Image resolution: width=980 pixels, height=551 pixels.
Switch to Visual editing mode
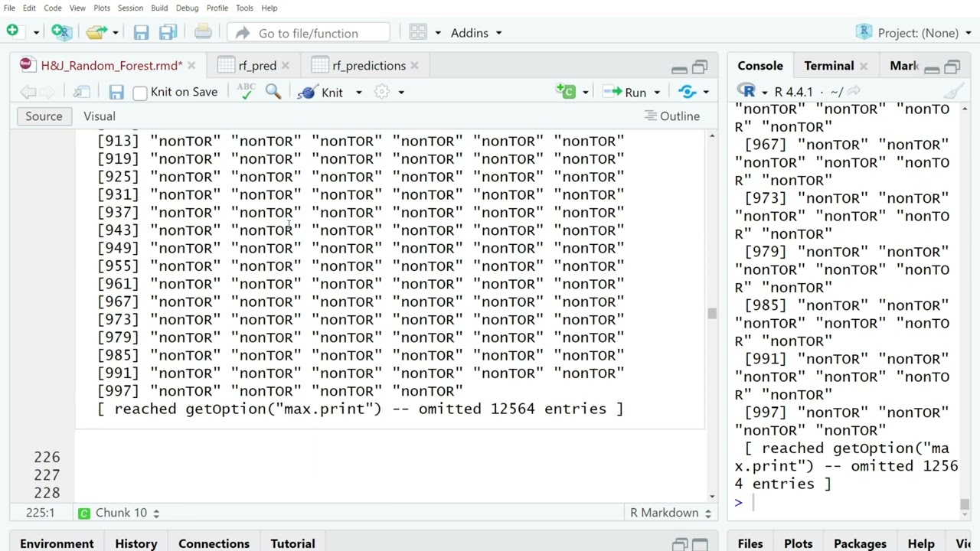click(x=100, y=116)
